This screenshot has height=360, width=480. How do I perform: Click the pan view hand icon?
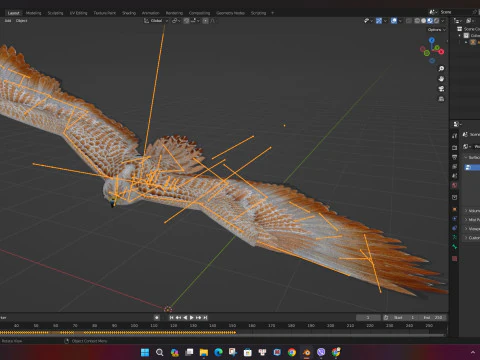441,79
